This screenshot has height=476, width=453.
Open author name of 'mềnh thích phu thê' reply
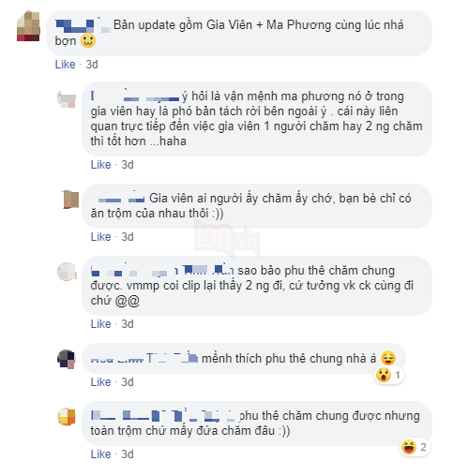(x=144, y=358)
